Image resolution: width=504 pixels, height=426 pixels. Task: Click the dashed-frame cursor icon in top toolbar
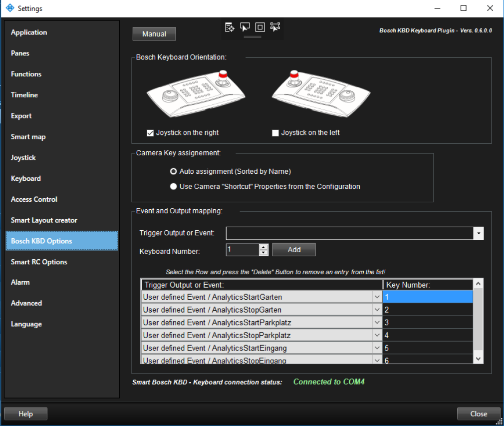275,27
